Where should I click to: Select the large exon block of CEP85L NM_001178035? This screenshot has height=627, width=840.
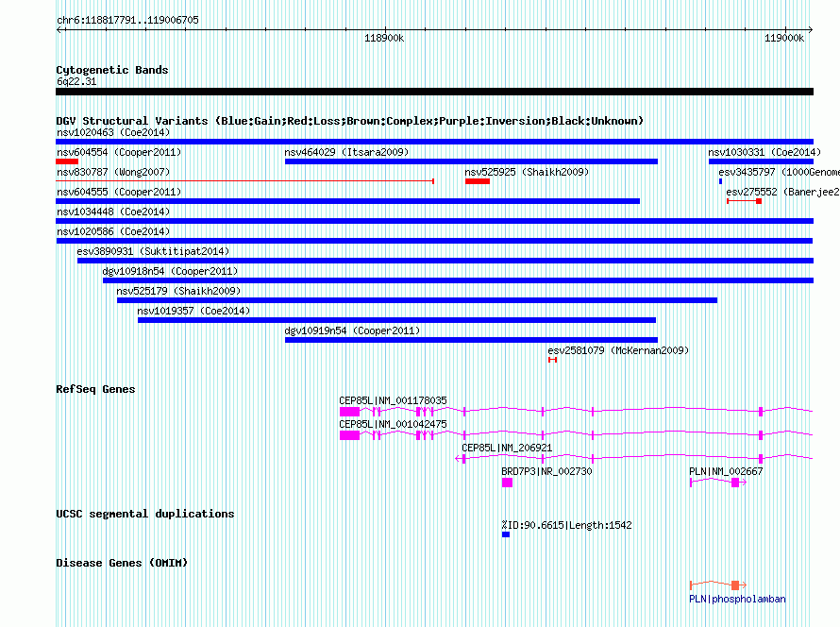click(x=350, y=412)
